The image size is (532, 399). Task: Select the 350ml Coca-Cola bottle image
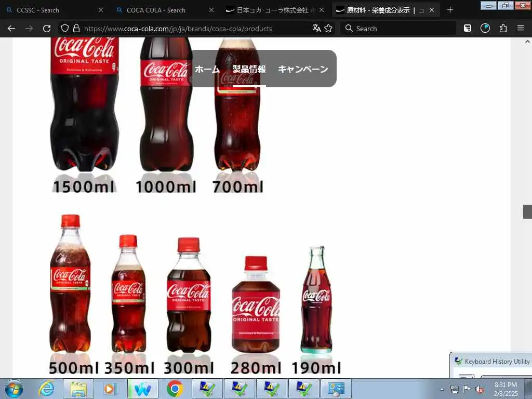tap(129, 294)
